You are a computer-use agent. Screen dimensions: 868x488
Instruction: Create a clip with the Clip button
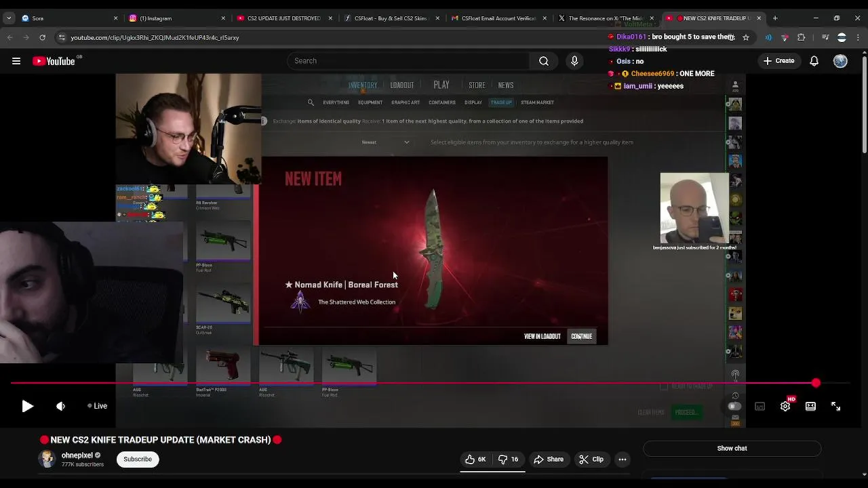[x=591, y=460]
